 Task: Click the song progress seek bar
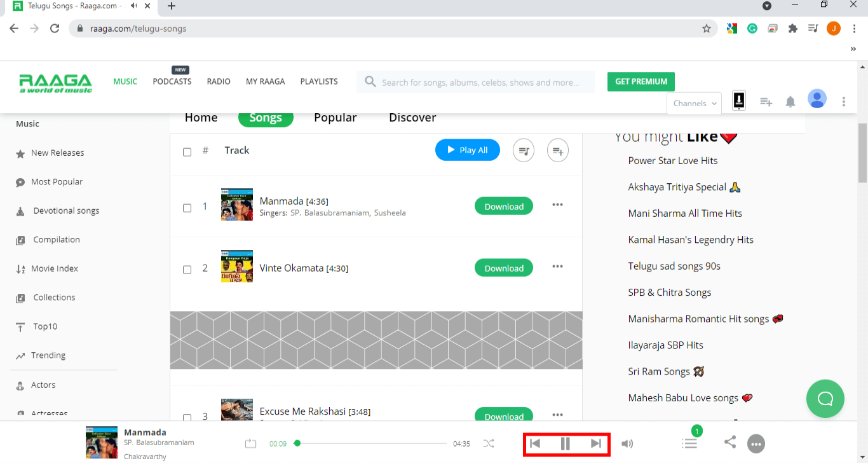pyautogui.click(x=370, y=443)
